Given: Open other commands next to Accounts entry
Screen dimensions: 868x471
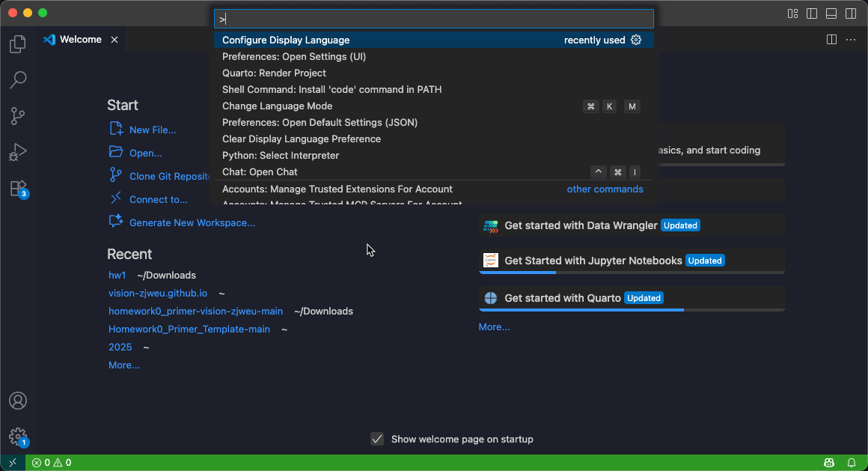Looking at the screenshot, I should [x=605, y=189].
